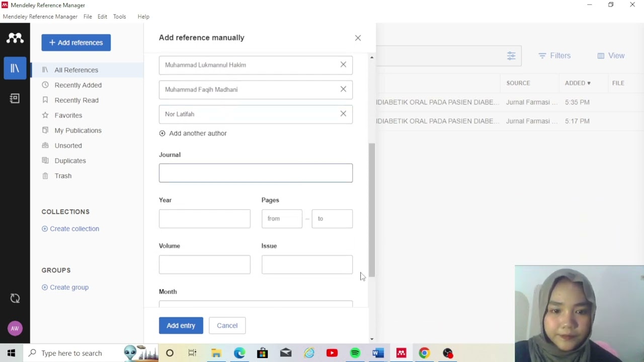Open the Edit menu
Image resolution: width=644 pixels, height=362 pixels.
(102, 17)
